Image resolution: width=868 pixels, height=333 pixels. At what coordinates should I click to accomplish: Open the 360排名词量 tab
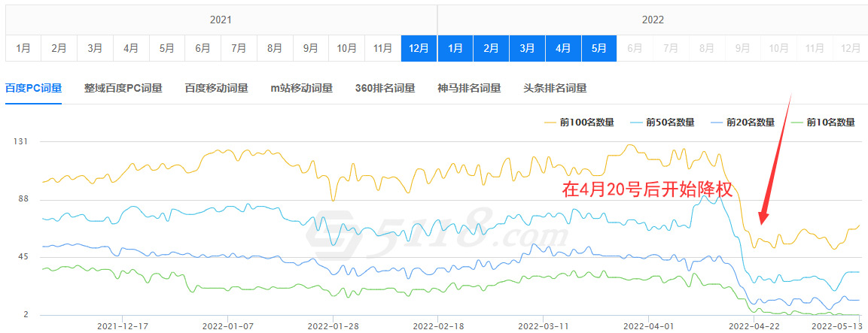(385, 88)
